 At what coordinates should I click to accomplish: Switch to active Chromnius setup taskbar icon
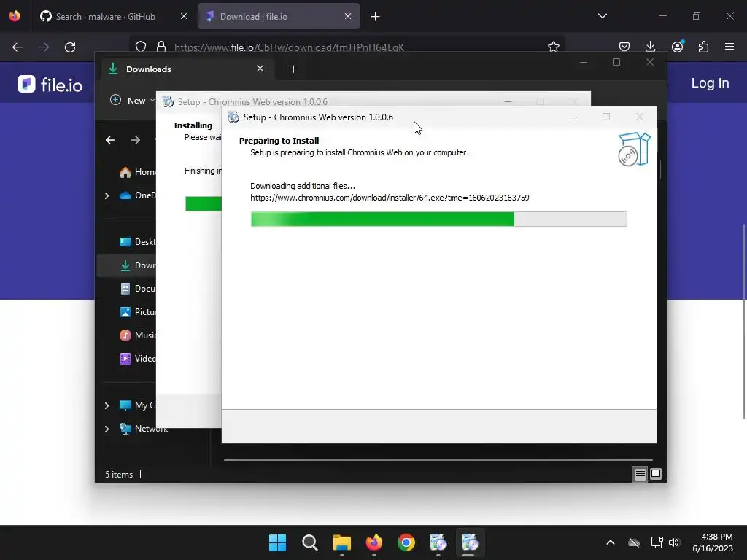tap(470, 542)
